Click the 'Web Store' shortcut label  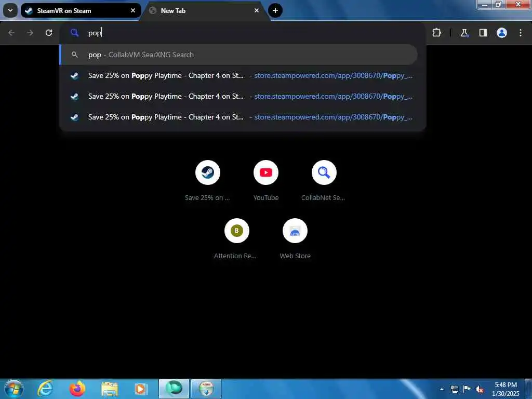[295, 256]
